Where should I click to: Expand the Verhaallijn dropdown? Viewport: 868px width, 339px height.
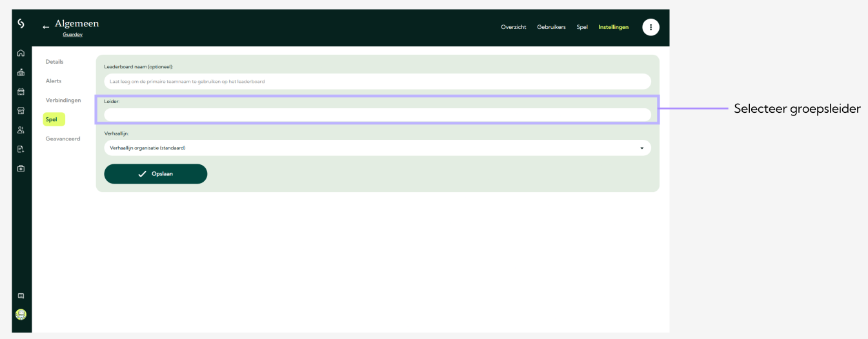[377, 148]
